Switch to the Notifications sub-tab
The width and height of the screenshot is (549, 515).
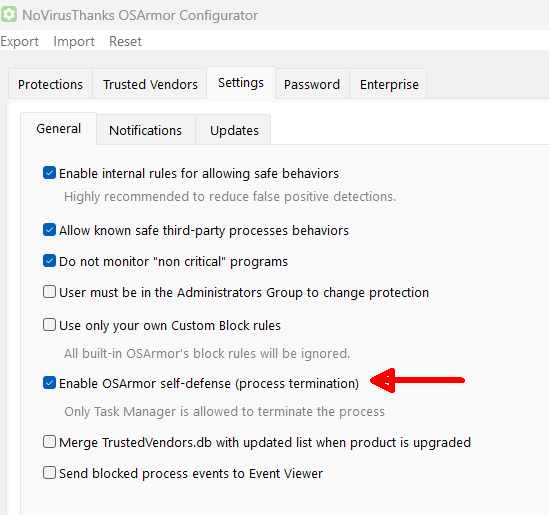pos(146,130)
